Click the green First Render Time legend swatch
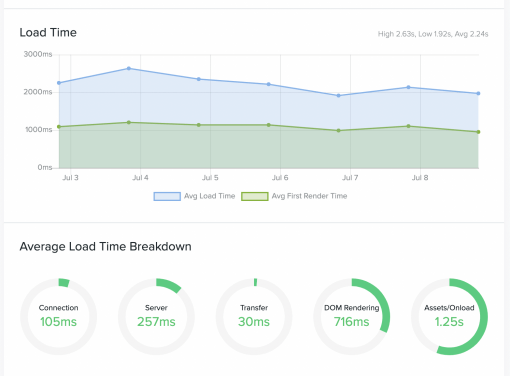The image size is (510, 376). coord(255,196)
